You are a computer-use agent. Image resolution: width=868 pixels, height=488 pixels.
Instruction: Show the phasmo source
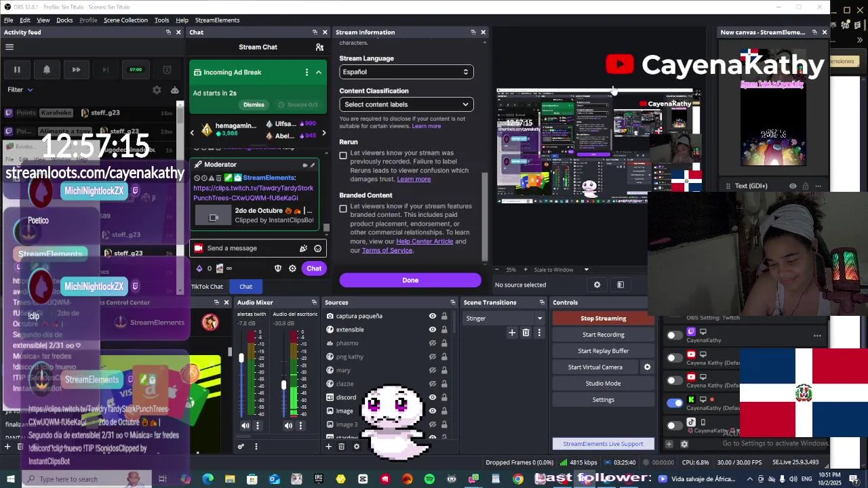point(432,343)
